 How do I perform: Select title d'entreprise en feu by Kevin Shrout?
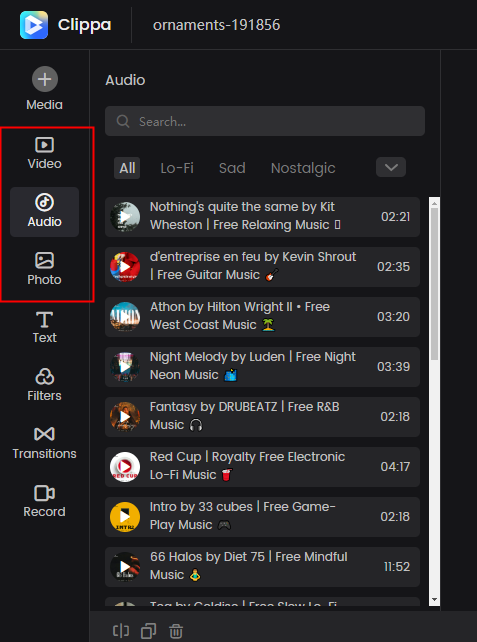[253, 266]
